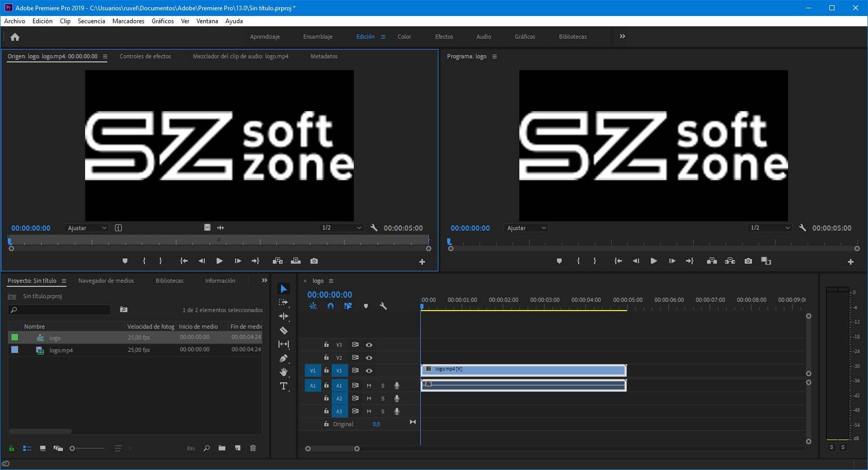Image resolution: width=868 pixels, height=470 pixels.
Task: Play the Program monitor sequence
Action: pos(653,261)
